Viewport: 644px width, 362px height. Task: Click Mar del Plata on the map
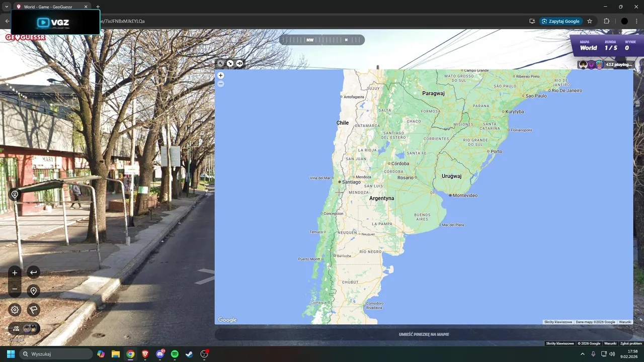click(x=439, y=225)
